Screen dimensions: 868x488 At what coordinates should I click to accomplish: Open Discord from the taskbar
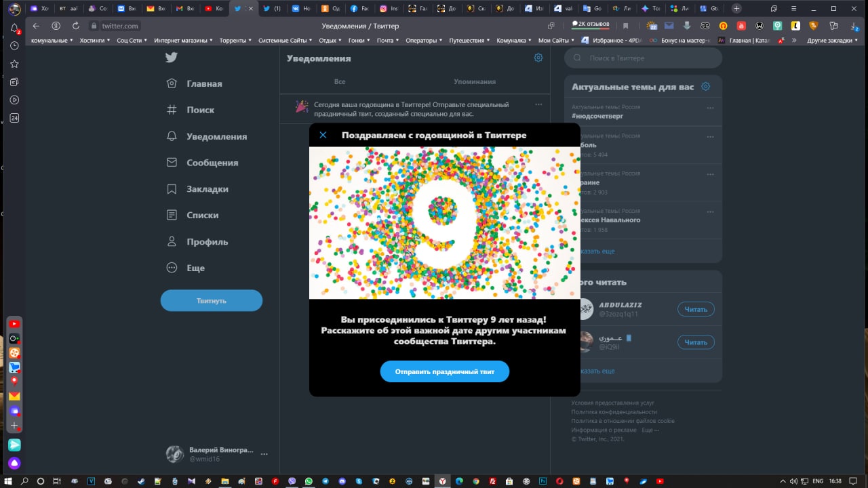click(342, 481)
